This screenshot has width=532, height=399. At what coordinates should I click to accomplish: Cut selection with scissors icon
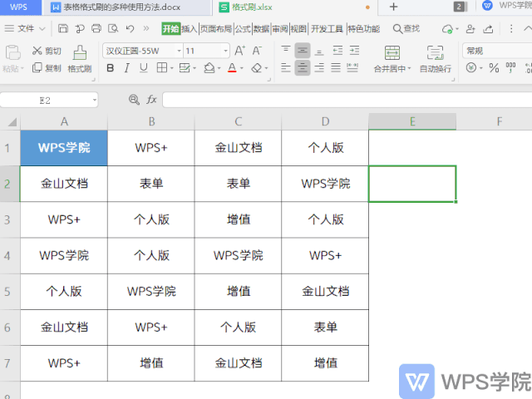pos(37,51)
